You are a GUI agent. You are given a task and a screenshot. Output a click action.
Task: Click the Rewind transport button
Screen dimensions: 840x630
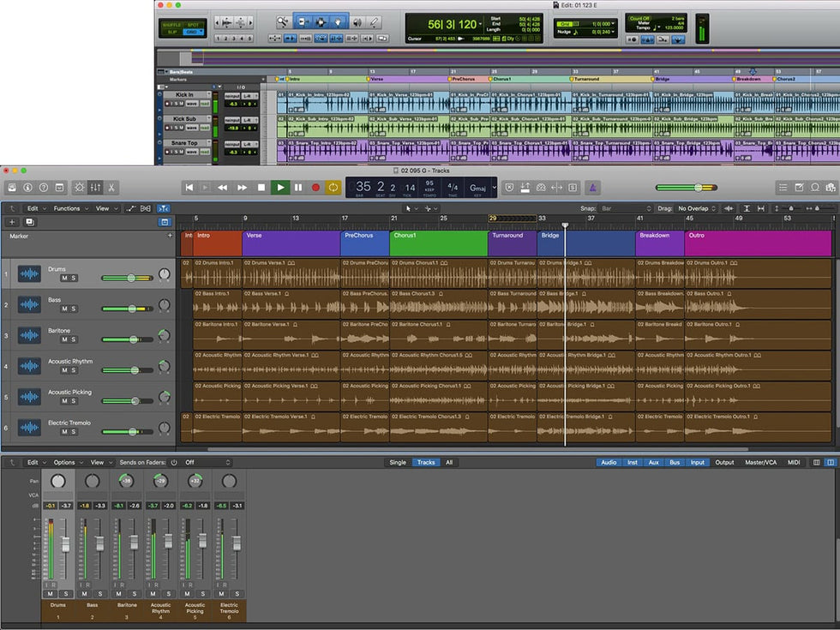(x=223, y=187)
